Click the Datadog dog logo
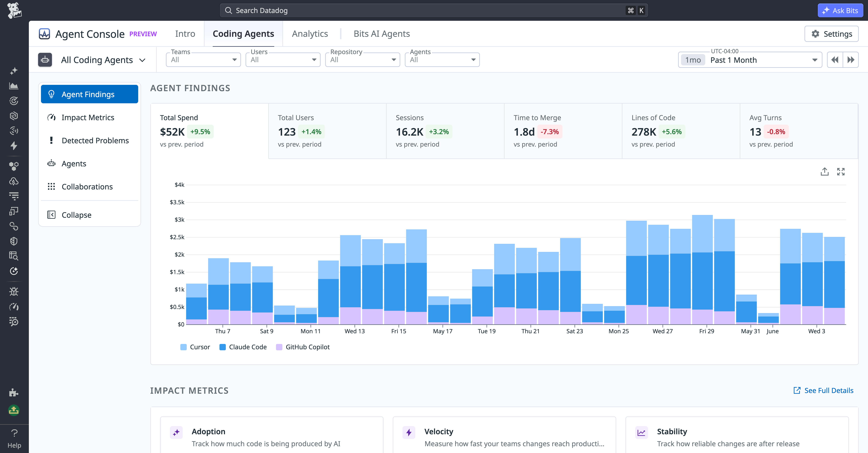 click(14, 10)
